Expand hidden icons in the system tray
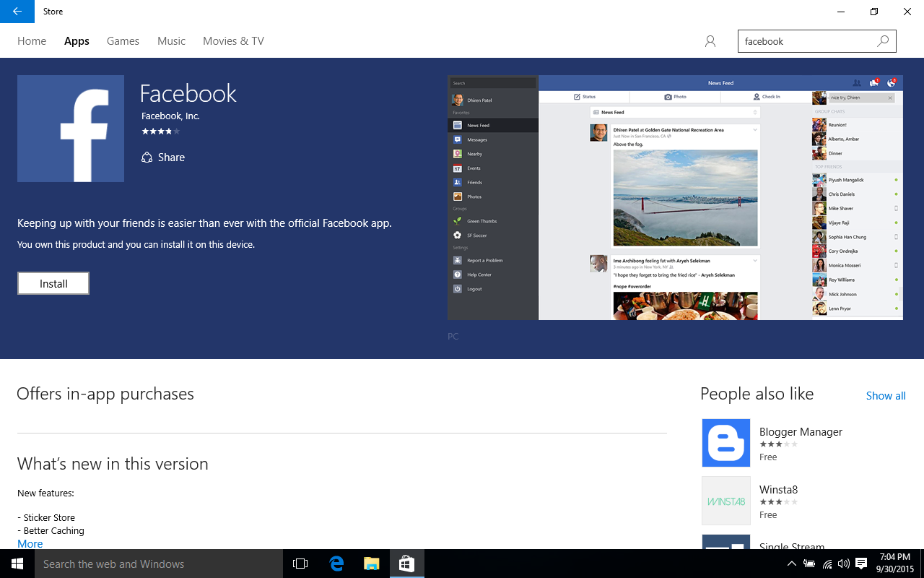The image size is (924, 578). pos(792,564)
